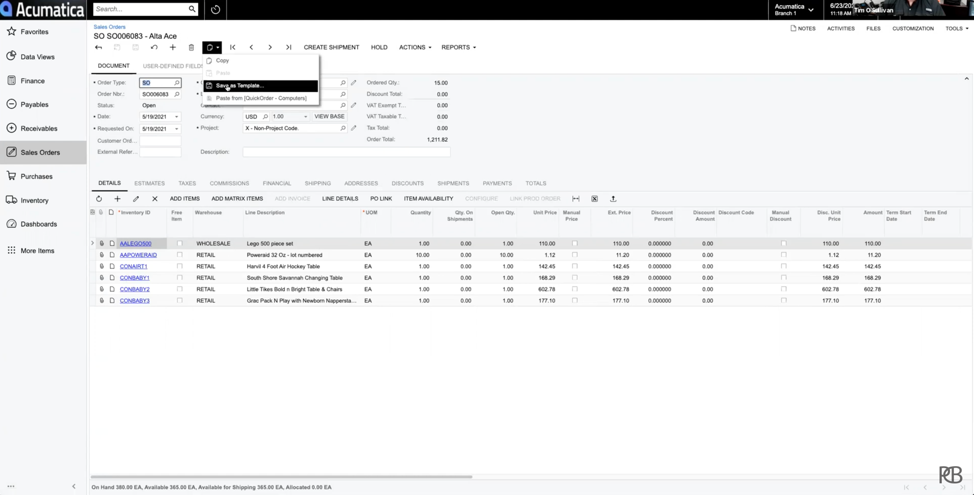Click the Create Shipment button
974x495 pixels.
tap(331, 47)
